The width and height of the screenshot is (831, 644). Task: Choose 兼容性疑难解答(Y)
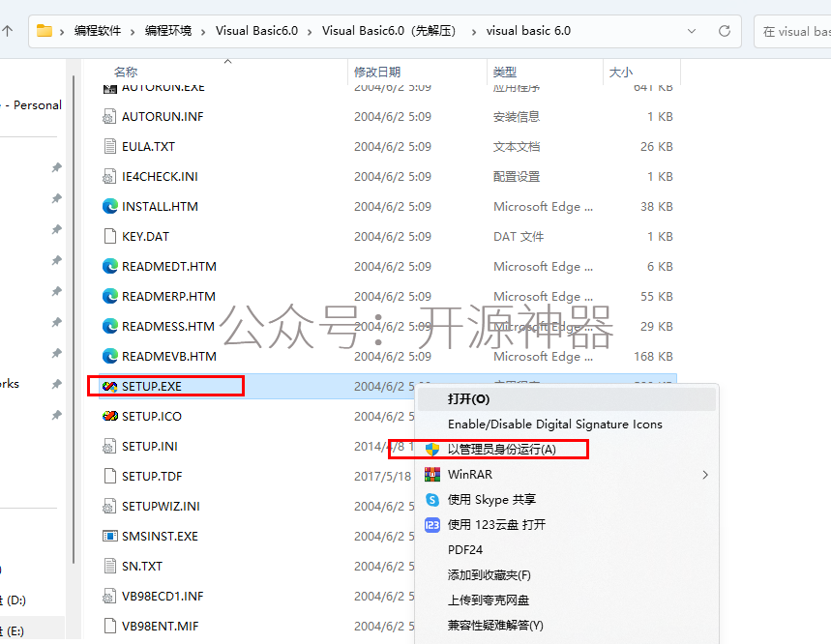pyautogui.click(x=567, y=626)
